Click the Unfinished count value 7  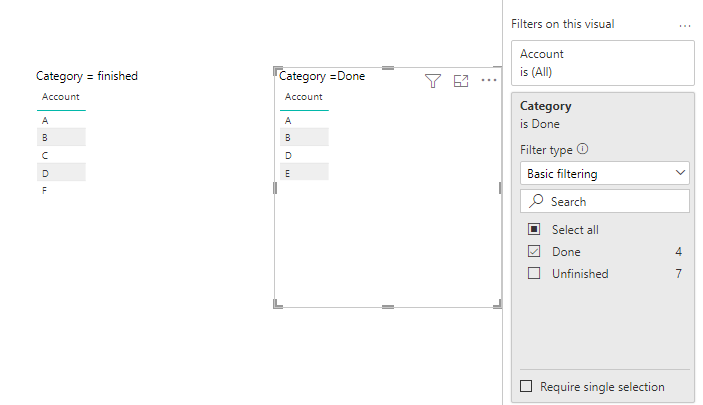coord(678,274)
